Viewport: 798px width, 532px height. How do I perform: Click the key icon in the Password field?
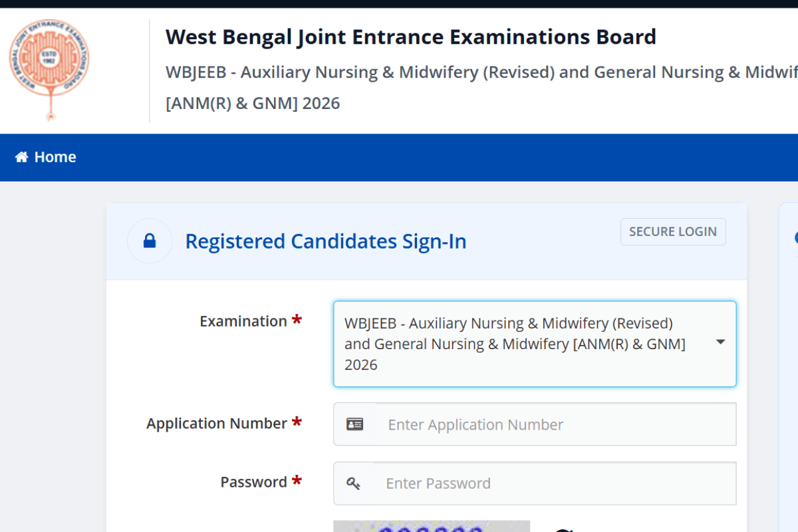pyautogui.click(x=354, y=483)
